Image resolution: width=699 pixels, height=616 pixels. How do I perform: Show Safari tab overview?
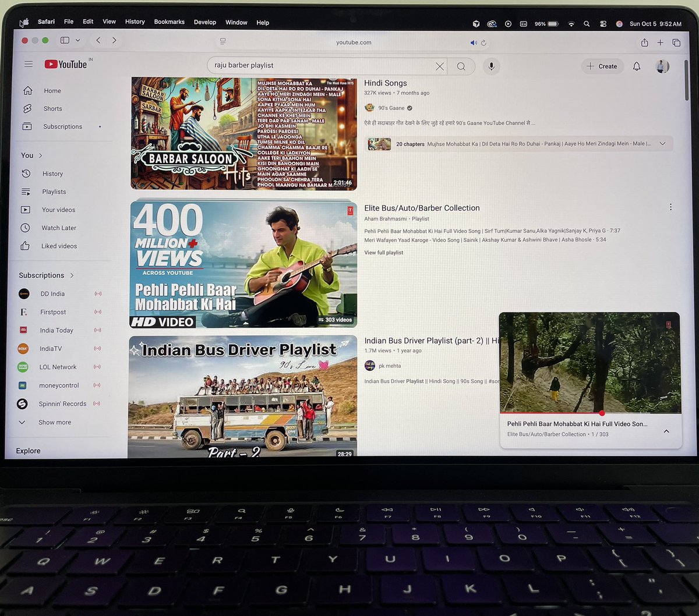tap(676, 43)
